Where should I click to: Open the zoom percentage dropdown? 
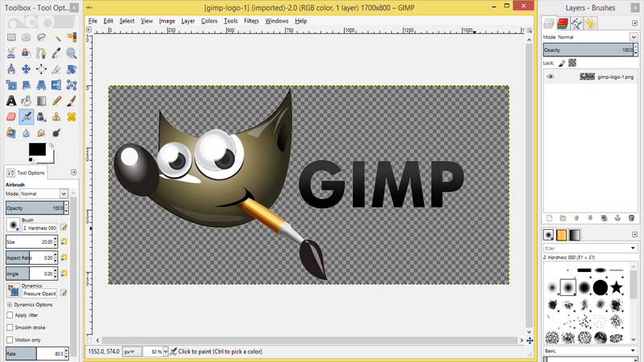166,352
